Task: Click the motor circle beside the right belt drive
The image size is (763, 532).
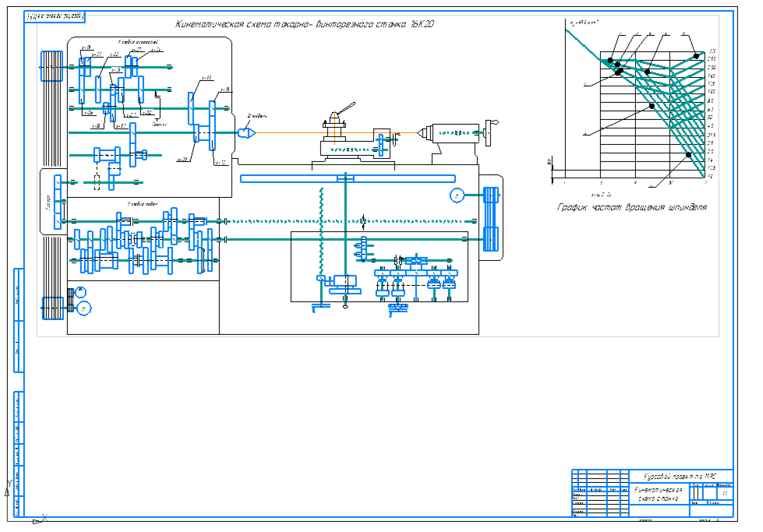Action: tap(457, 196)
